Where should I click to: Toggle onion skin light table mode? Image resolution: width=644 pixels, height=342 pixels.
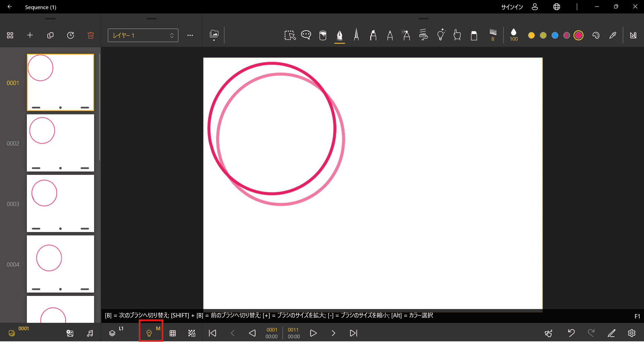pyautogui.click(x=151, y=333)
